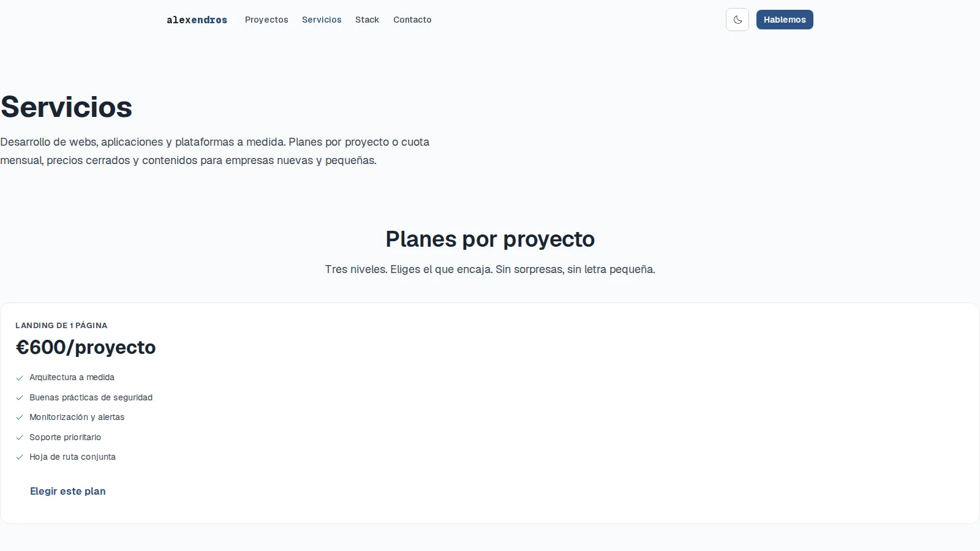Click the 'Buenas prácticas de seguridad' item

coord(91,397)
